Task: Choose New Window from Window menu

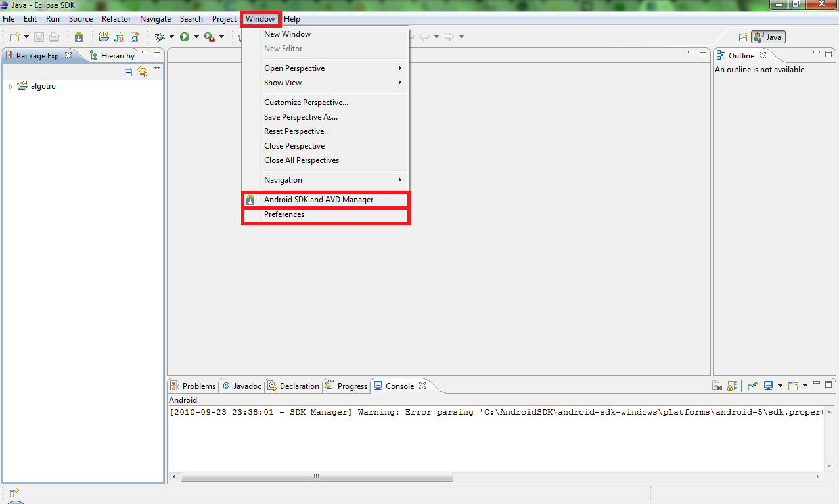Action: click(x=326, y=34)
